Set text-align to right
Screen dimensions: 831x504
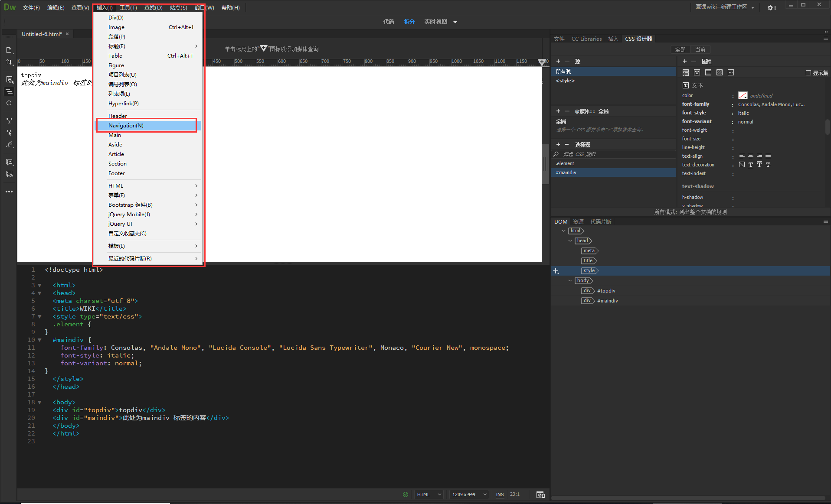point(759,156)
